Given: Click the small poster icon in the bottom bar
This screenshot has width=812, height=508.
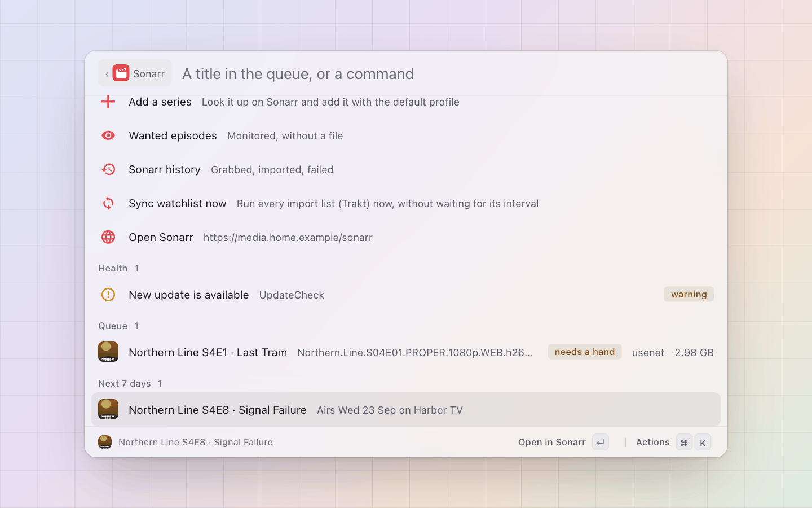Looking at the screenshot, I should (105, 442).
